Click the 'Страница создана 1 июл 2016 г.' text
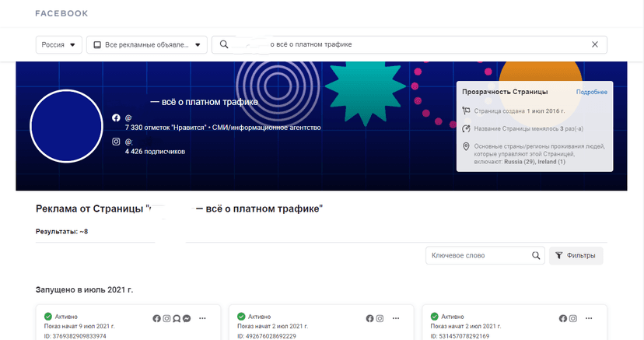This screenshot has width=644, height=340. 519,110
